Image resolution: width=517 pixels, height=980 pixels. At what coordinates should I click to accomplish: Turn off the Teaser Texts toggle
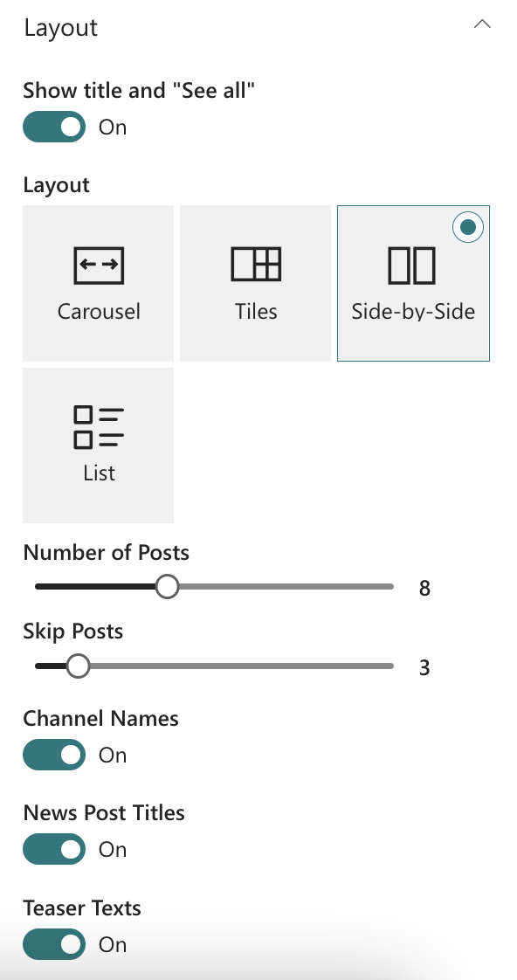click(x=54, y=943)
